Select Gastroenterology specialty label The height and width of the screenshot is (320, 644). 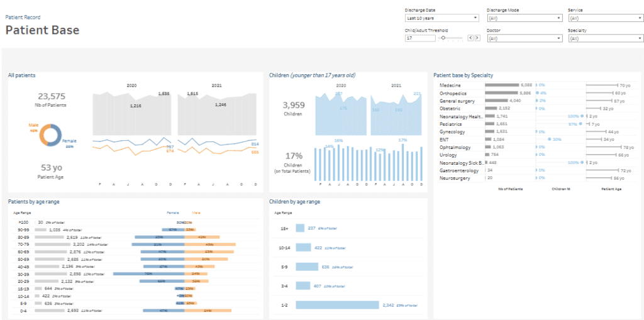tap(458, 170)
